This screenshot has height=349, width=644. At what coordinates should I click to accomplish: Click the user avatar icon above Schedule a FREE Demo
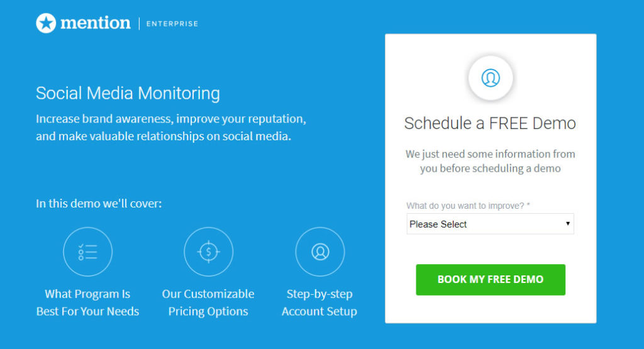491,78
